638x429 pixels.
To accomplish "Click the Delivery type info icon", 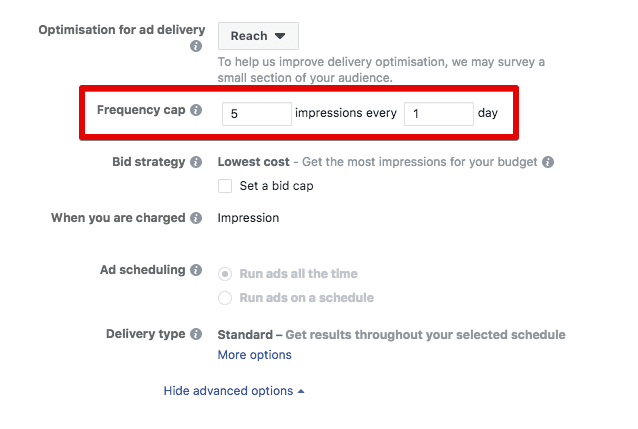I will pyautogui.click(x=196, y=335).
